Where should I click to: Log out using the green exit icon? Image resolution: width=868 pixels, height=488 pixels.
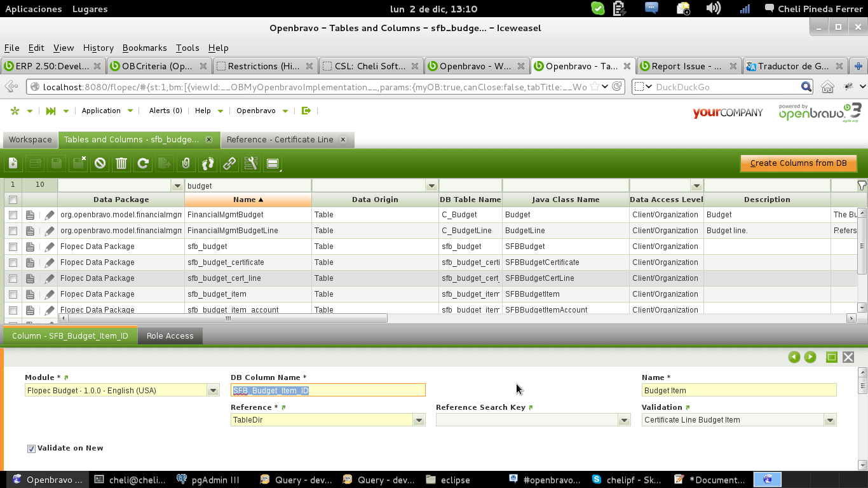click(306, 111)
